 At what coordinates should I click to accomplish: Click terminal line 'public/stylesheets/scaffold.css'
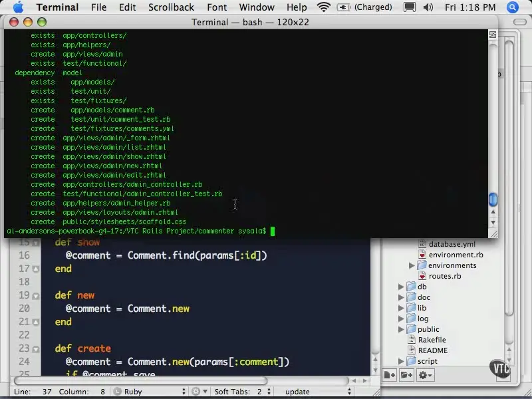coord(124,221)
